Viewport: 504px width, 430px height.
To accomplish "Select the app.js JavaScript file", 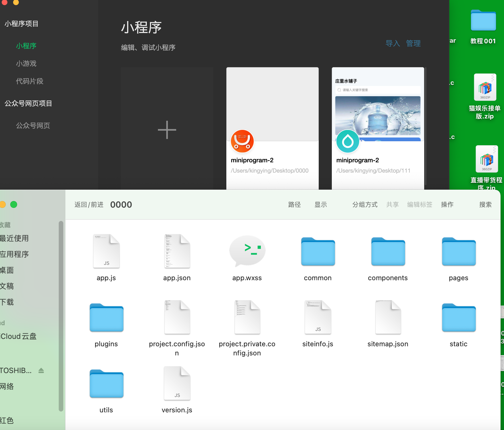I will tap(106, 251).
